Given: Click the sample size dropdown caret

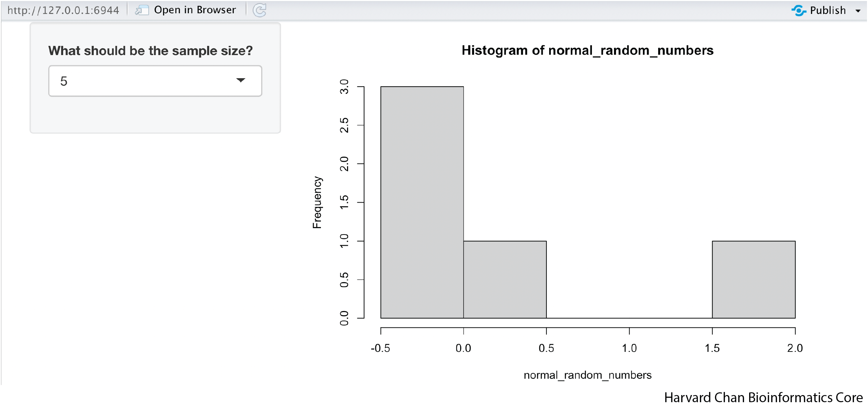Looking at the screenshot, I should tap(240, 81).
